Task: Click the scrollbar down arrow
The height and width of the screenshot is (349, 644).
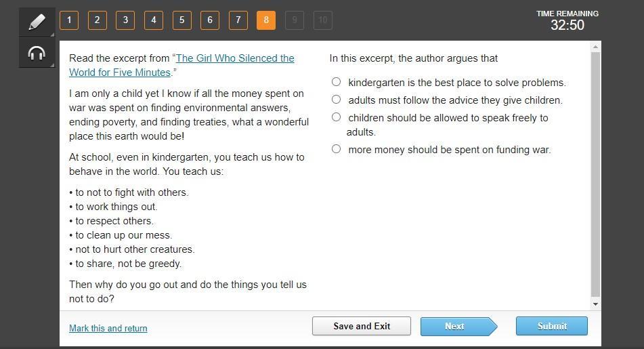Action: point(595,304)
